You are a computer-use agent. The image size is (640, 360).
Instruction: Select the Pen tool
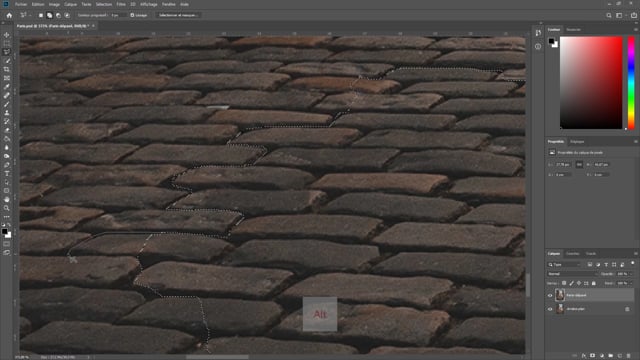tap(7, 165)
